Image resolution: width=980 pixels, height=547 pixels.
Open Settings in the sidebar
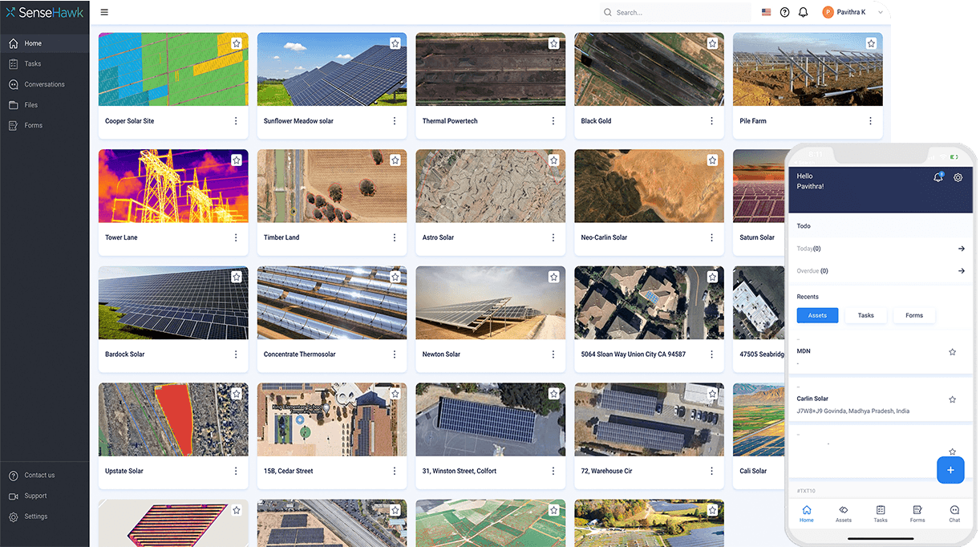45,517
